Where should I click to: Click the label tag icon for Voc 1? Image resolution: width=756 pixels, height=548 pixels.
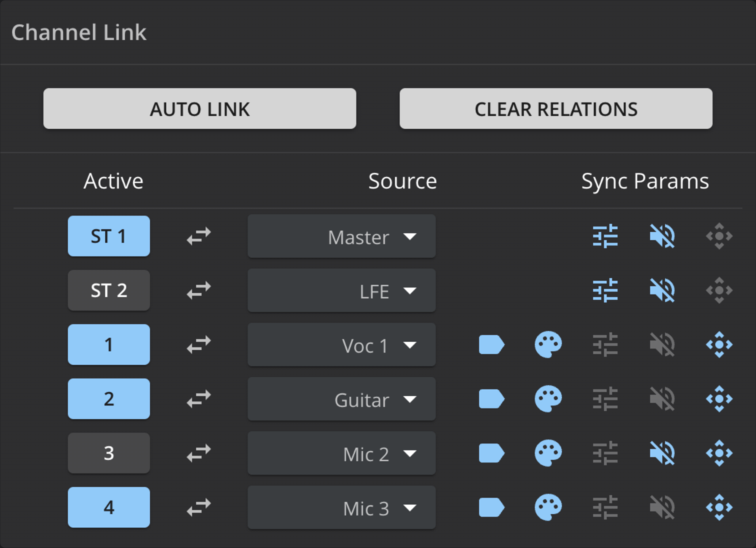coord(491,345)
